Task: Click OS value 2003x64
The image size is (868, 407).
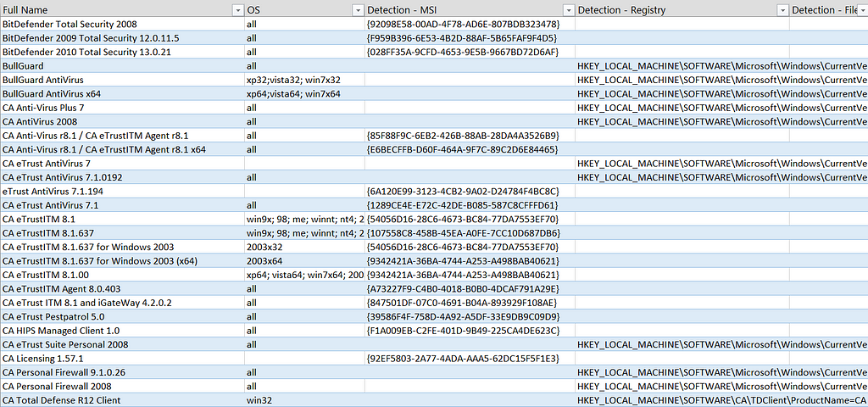Action: [x=304, y=261]
